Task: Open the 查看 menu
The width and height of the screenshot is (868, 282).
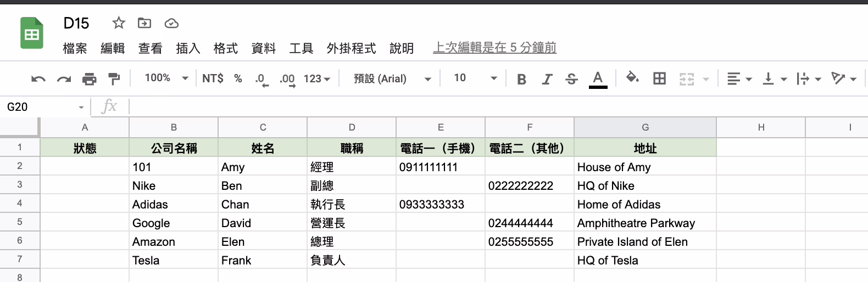Action: pyautogui.click(x=150, y=48)
